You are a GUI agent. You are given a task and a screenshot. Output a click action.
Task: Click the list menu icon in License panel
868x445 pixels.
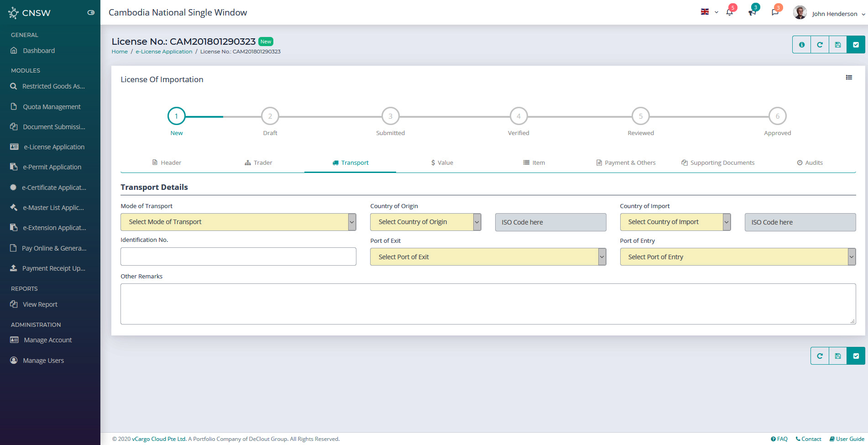click(849, 78)
